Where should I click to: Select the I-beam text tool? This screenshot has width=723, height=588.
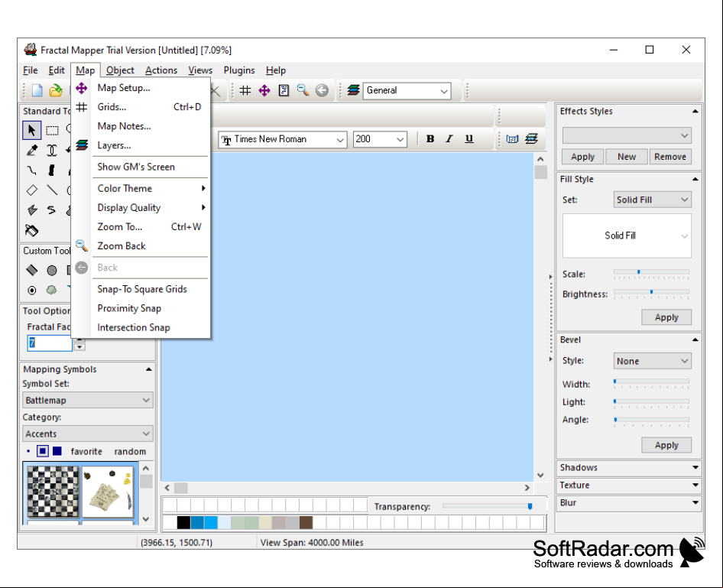(x=52, y=151)
